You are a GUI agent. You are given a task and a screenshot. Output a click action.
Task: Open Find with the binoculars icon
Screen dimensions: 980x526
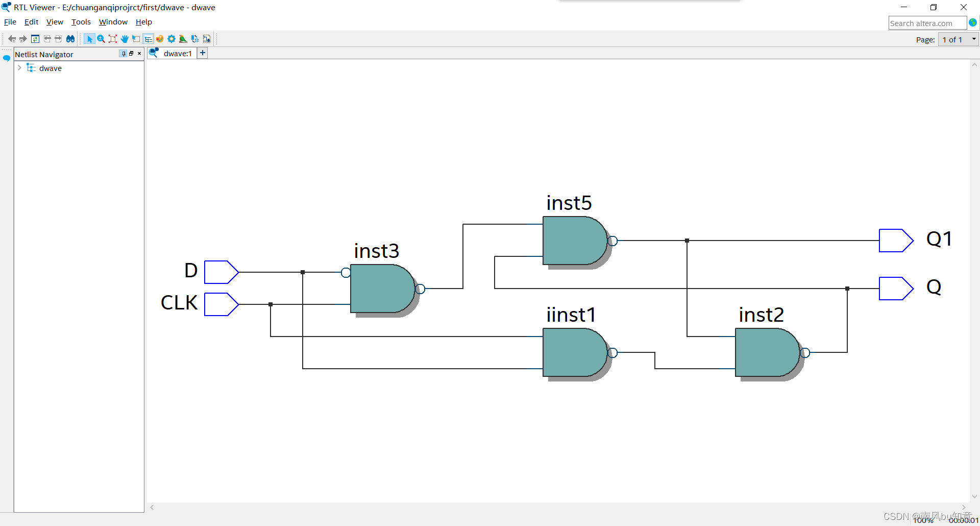pyautogui.click(x=70, y=39)
